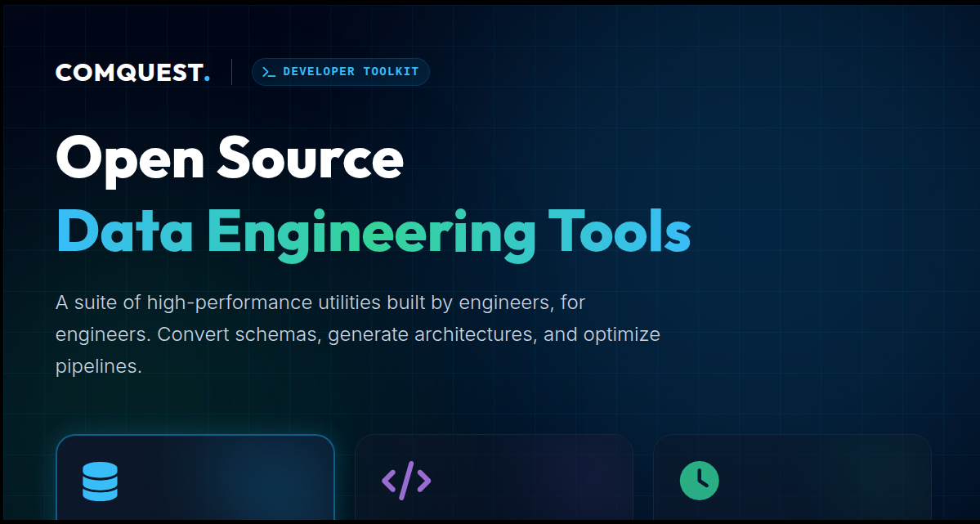Click the COMQUEST logo

coord(132,72)
